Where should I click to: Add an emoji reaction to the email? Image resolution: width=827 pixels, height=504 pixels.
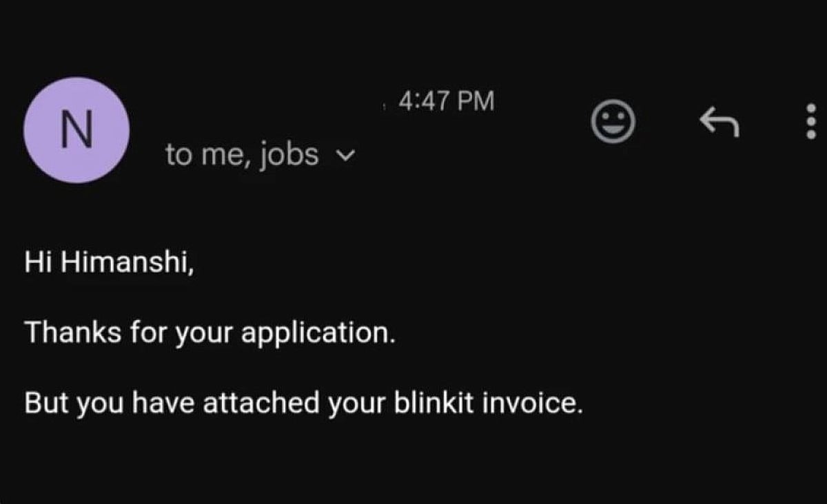[613, 124]
